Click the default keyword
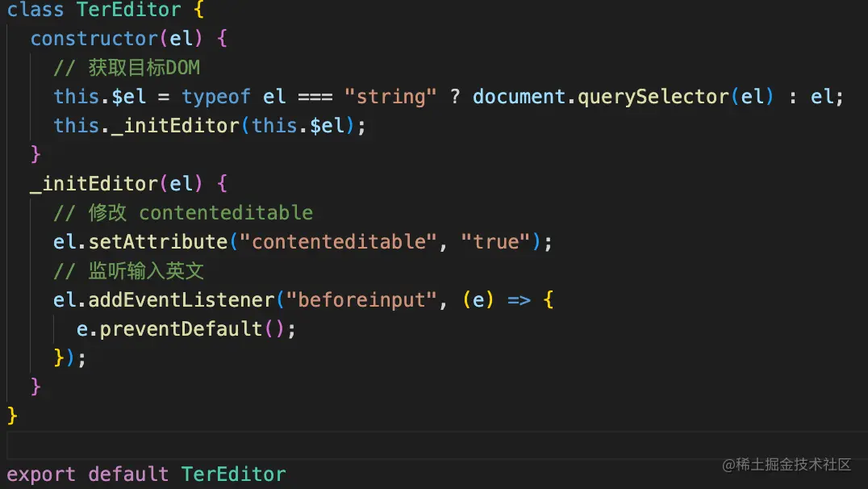Viewport: 868px width, 489px height. pyautogui.click(x=128, y=474)
